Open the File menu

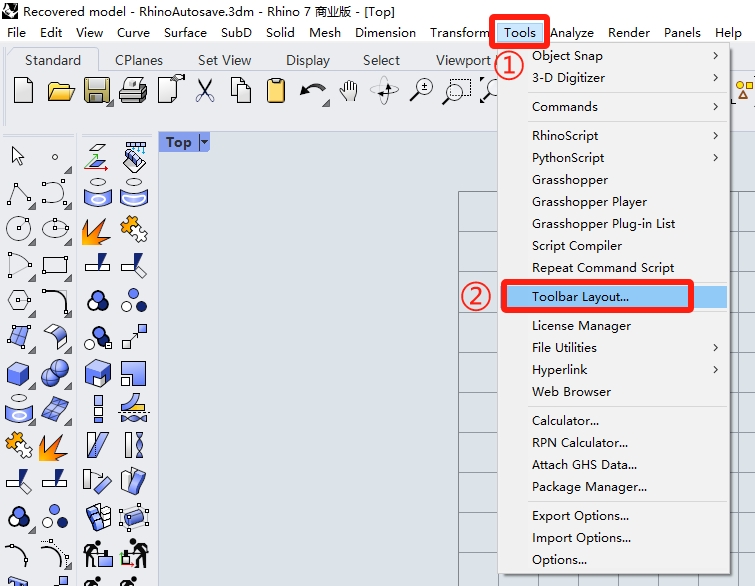(16, 32)
